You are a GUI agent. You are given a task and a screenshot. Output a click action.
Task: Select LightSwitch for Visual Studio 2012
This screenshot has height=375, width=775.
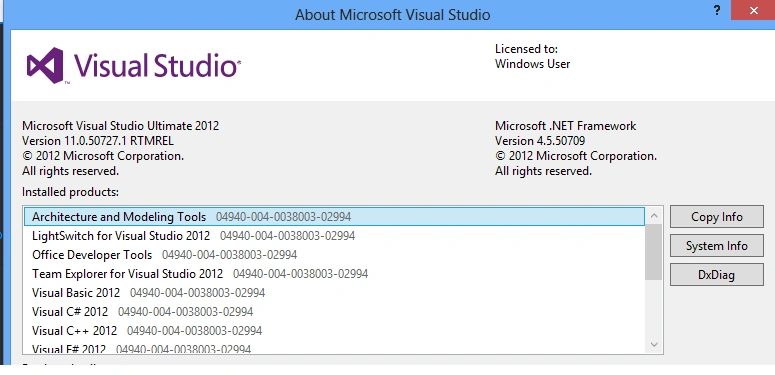point(335,236)
